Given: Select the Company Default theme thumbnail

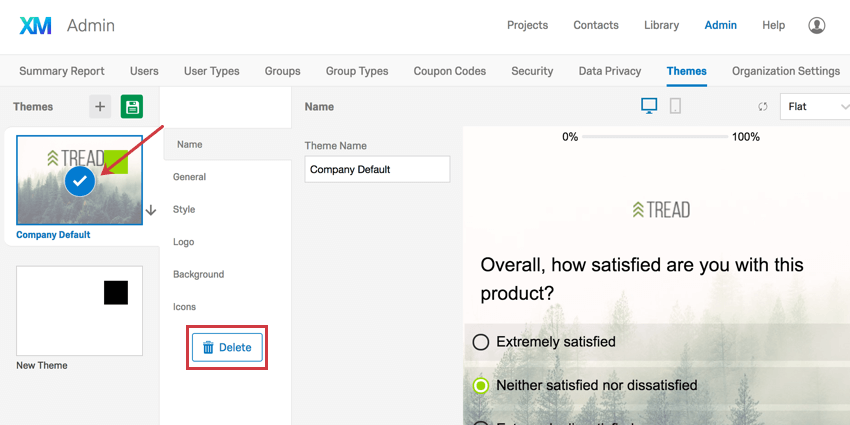Looking at the screenshot, I should pos(79,180).
